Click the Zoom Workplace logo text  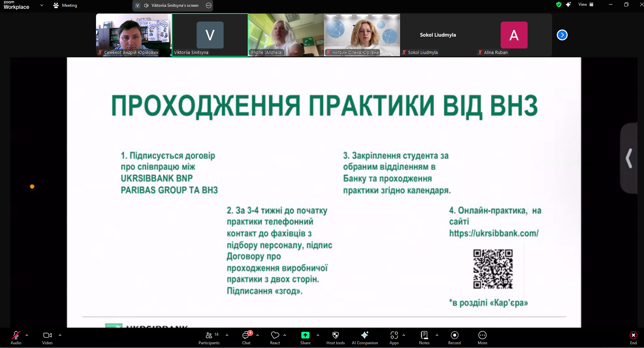[x=16, y=5]
